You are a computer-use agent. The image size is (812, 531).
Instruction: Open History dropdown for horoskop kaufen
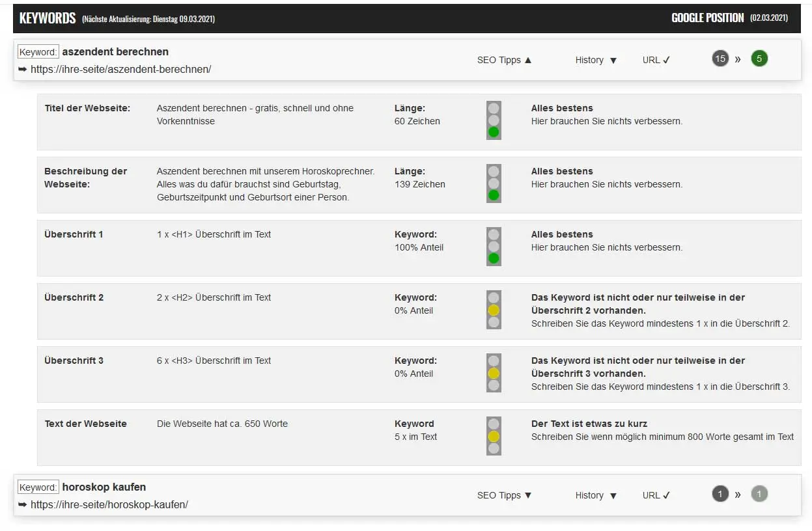tap(596, 495)
